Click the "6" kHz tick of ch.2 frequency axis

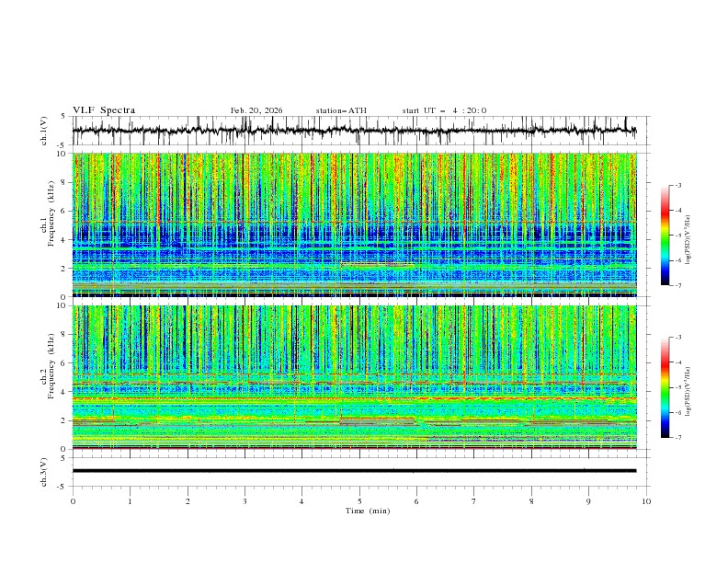tap(64, 363)
